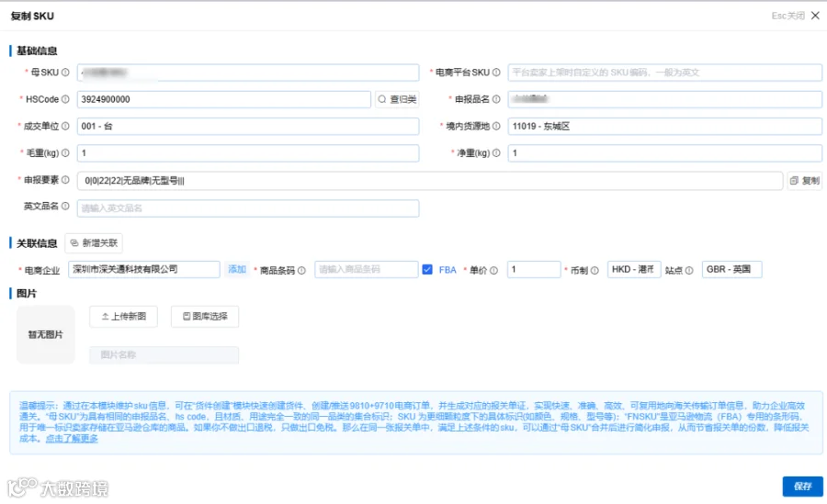Click the info icon beside 申报品名
Screen dimensions: 827x504
coord(496,99)
